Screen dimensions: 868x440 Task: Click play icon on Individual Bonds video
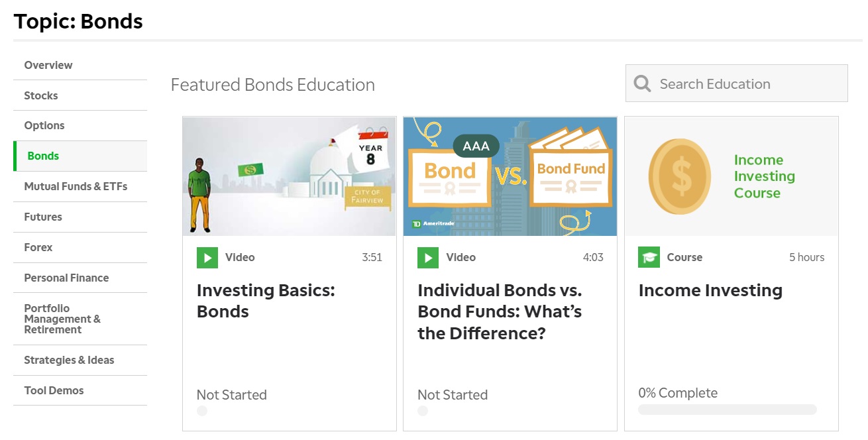tap(428, 258)
